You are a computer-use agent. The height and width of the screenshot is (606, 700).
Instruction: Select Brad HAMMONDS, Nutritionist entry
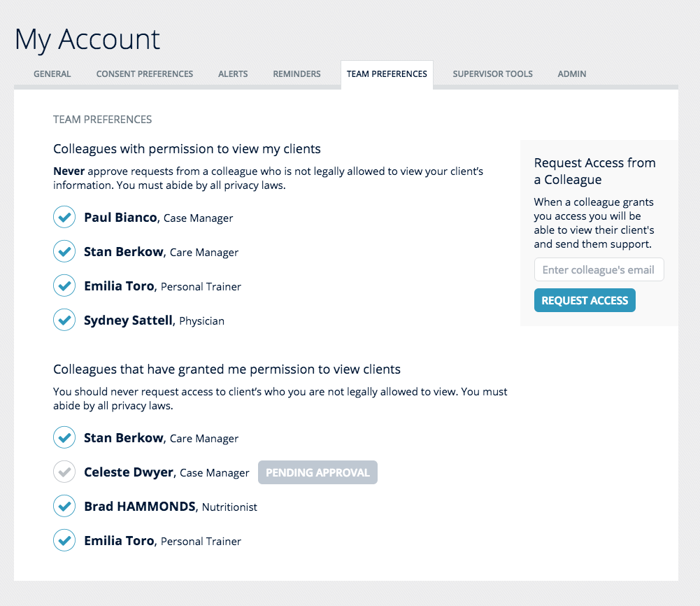pos(170,506)
